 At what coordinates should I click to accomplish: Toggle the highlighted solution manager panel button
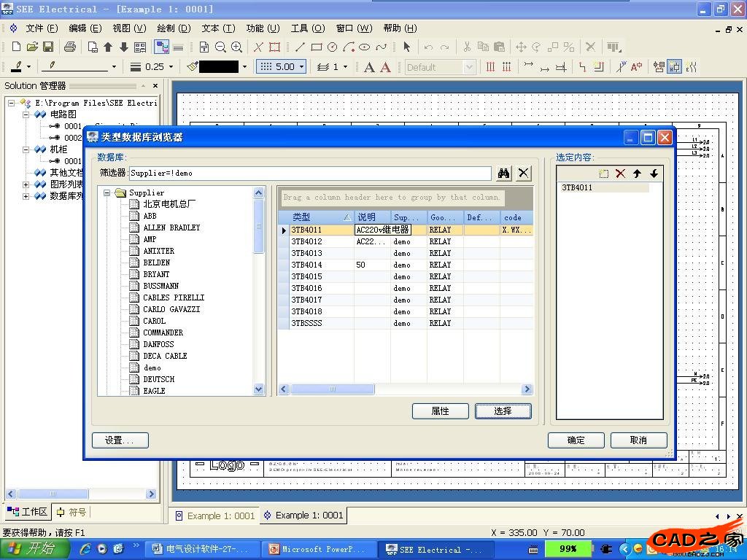(162, 47)
